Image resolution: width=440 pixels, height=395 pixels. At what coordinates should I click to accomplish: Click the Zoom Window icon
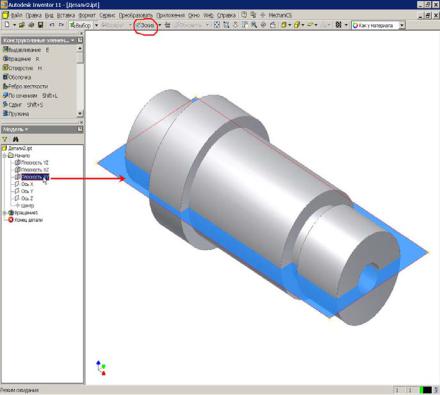(x=226, y=25)
